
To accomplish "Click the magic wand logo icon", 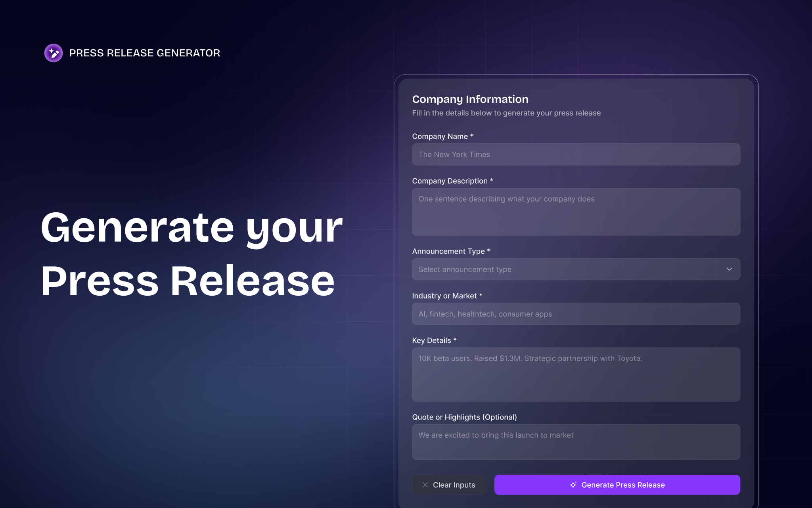I will click(x=53, y=53).
